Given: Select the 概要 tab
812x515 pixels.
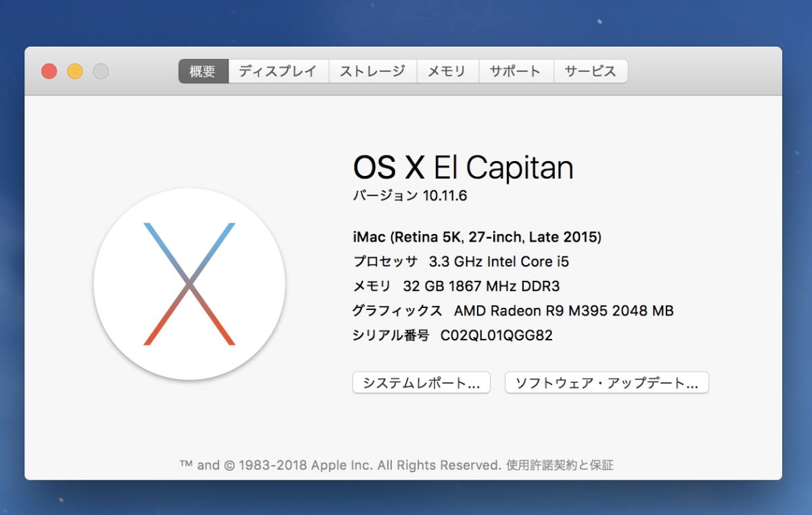Looking at the screenshot, I should point(203,71).
